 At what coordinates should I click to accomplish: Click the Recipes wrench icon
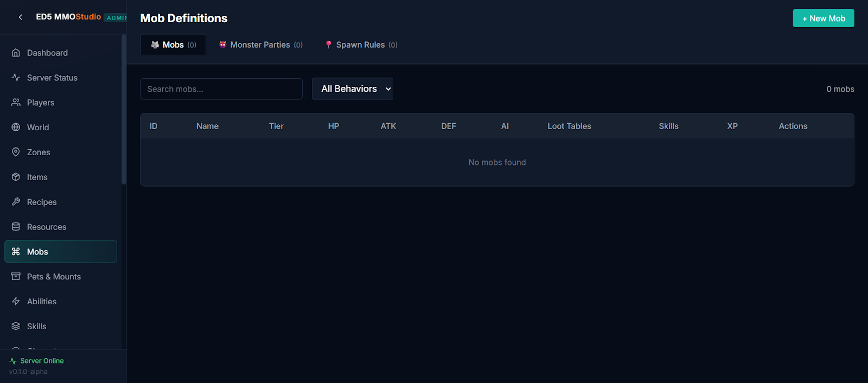[x=16, y=202]
